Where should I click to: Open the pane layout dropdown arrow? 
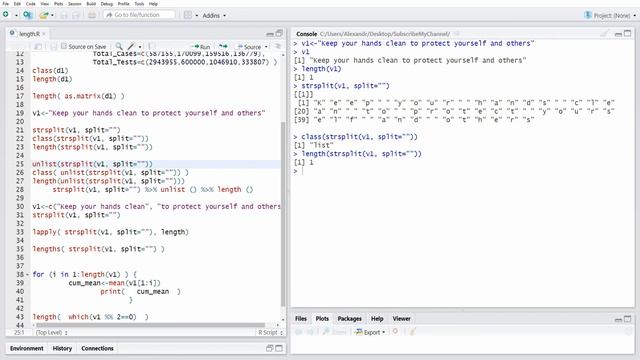pos(196,16)
